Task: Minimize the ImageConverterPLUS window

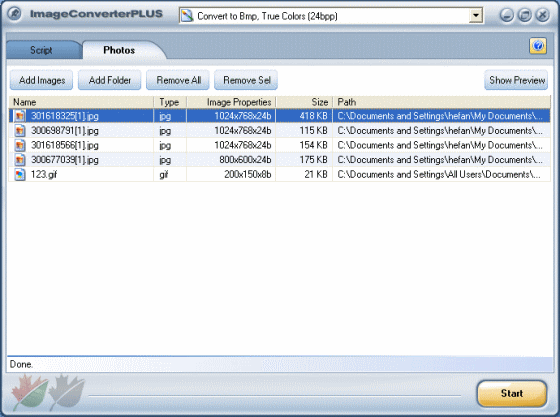Action: [x=506, y=15]
